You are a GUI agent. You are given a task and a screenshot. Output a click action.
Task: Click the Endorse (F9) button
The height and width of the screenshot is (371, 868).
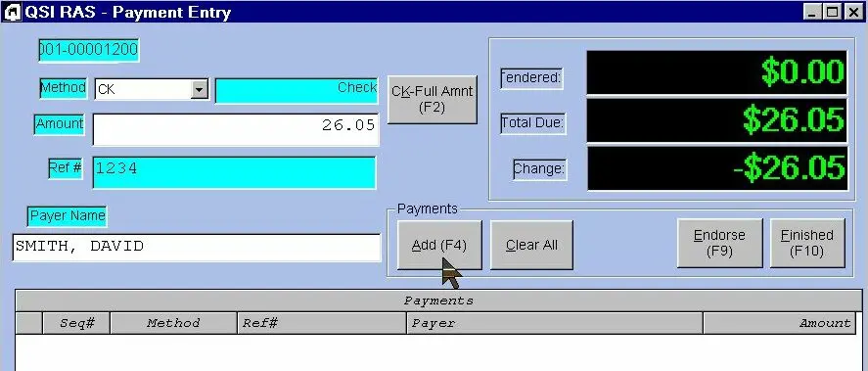click(719, 243)
